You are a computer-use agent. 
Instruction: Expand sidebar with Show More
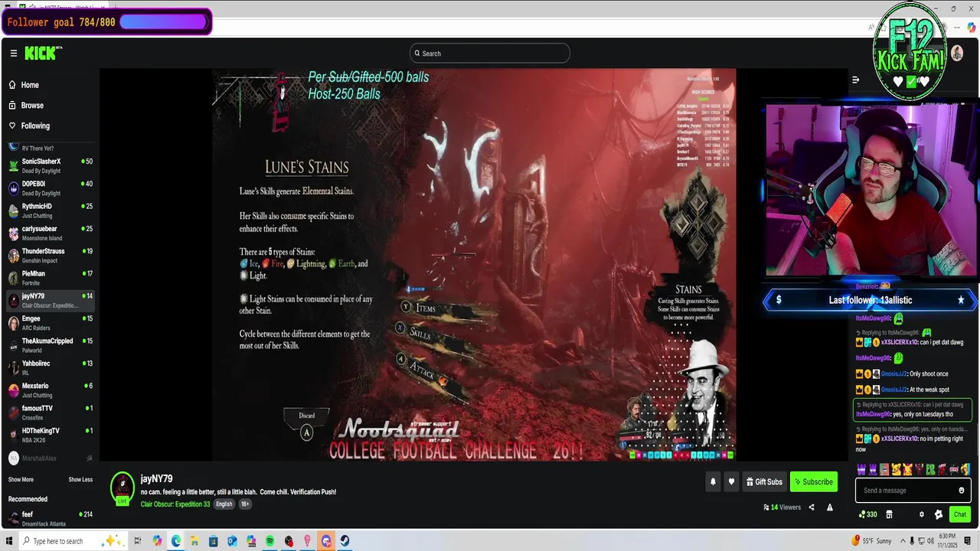point(21,480)
